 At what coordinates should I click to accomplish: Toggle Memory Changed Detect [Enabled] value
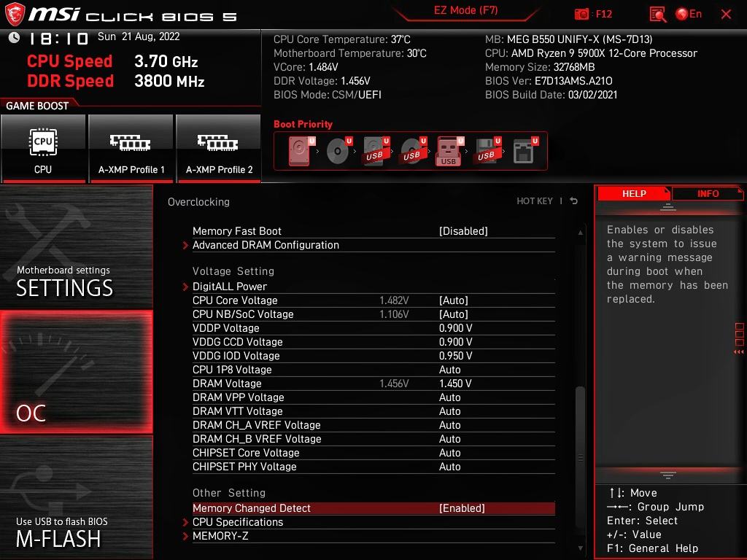tap(462, 508)
